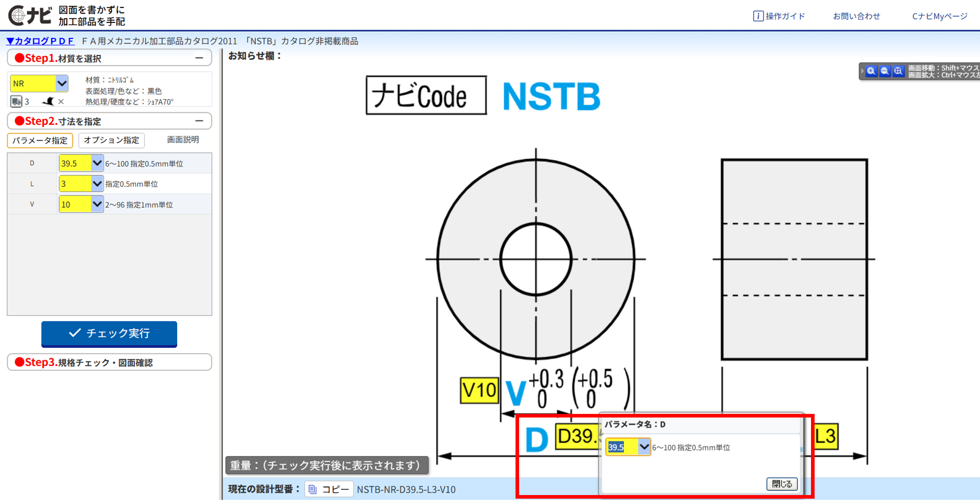The image size is (980, 502).
Task: Click the D row range text 6～100 指定0.5mm単位
Action: tap(144, 164)
